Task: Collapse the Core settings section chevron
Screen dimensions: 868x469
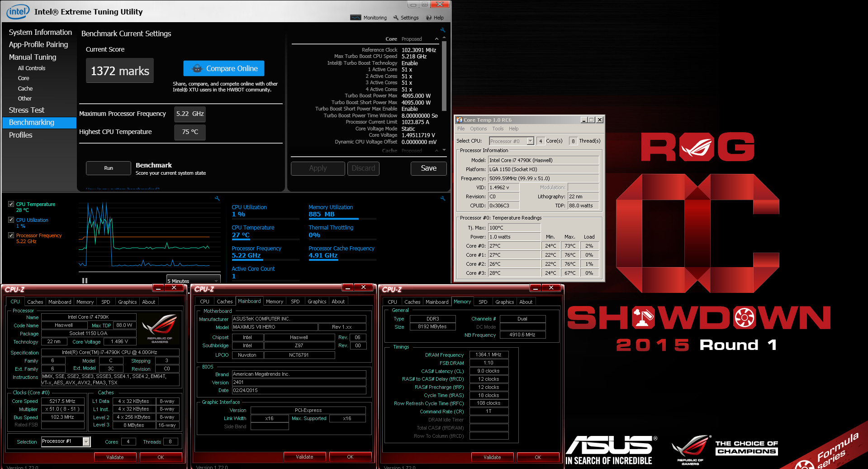Action: [x=436, y=39]
